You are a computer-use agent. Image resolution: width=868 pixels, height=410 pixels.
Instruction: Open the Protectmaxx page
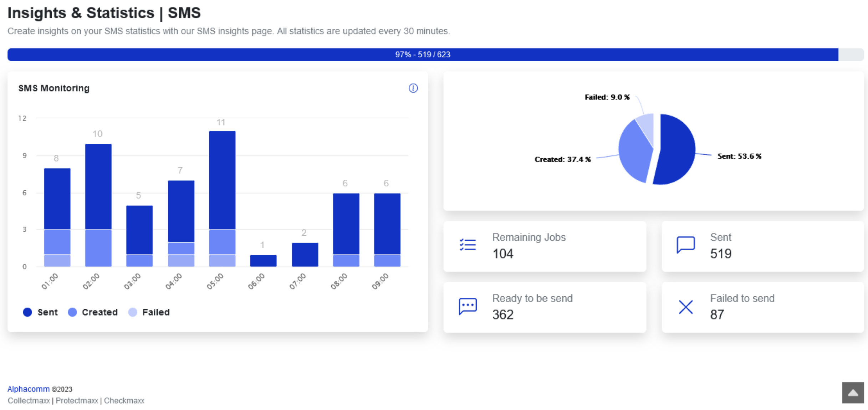coord(76,400)
